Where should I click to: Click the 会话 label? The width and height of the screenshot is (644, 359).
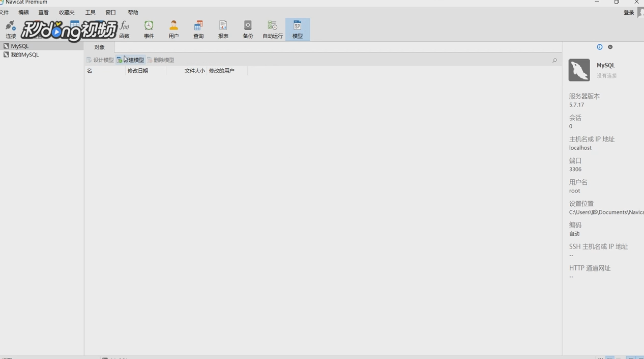[575, 118]
